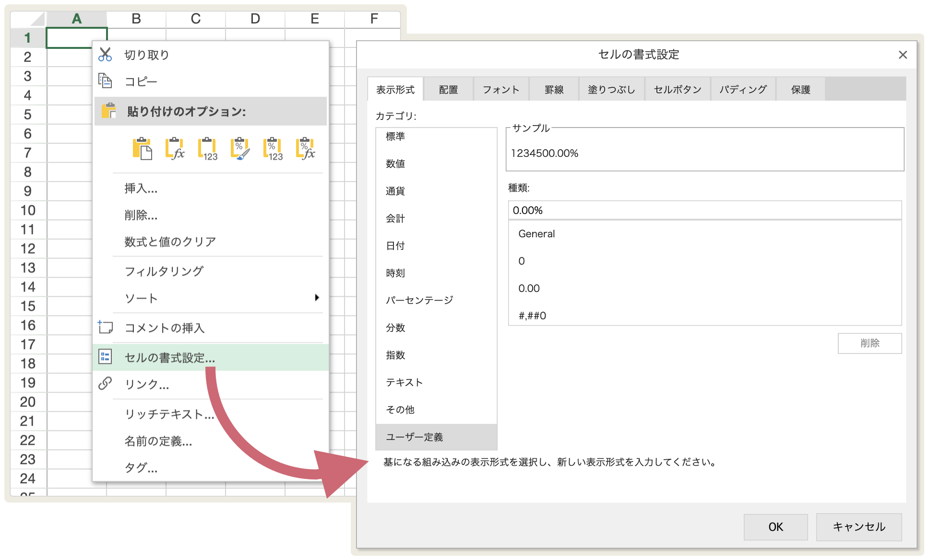This screenshot has height=560, width=929.
Task: Switch to the セルボタン tab
Action: pyautogui.click(x=677, y=89)
